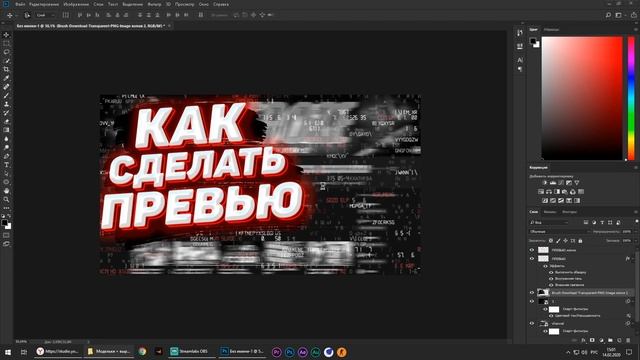The width and height of the screenshot is (640, 360).
Task: Hide the Внутренняя тень effect
Action: pos(551,278)
